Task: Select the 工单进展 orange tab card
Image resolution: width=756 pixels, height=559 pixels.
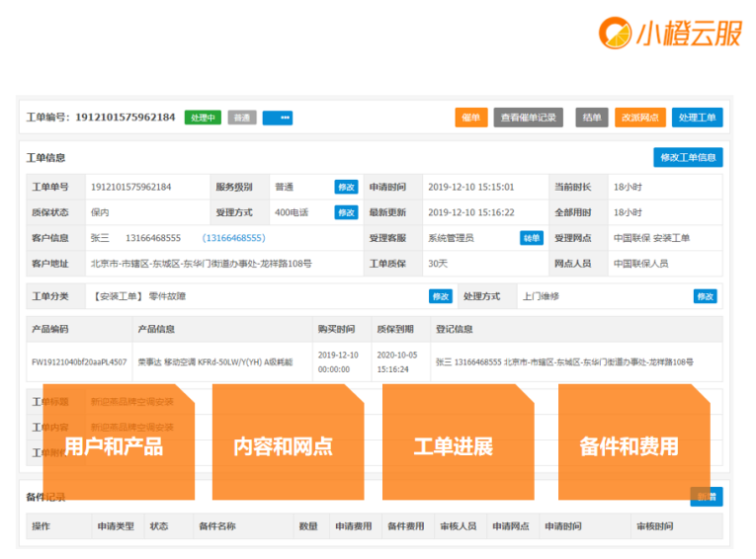Action: [x=458, y=441]
